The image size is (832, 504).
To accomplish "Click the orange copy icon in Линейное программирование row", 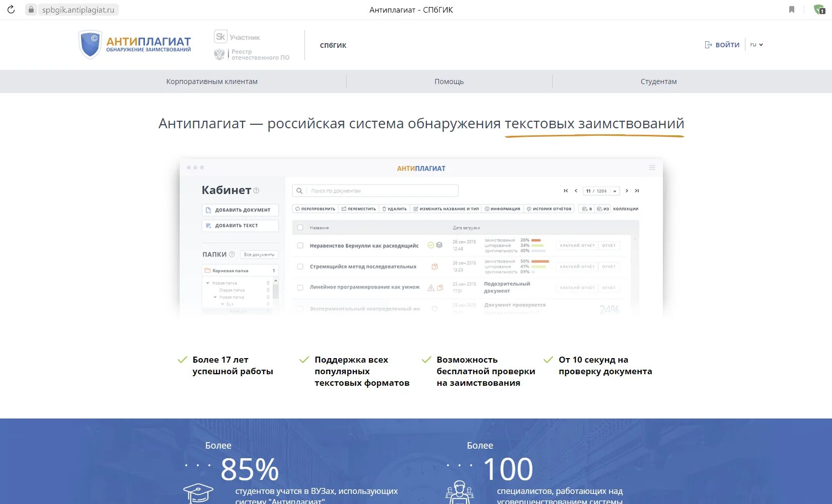I will coord(440,288).
